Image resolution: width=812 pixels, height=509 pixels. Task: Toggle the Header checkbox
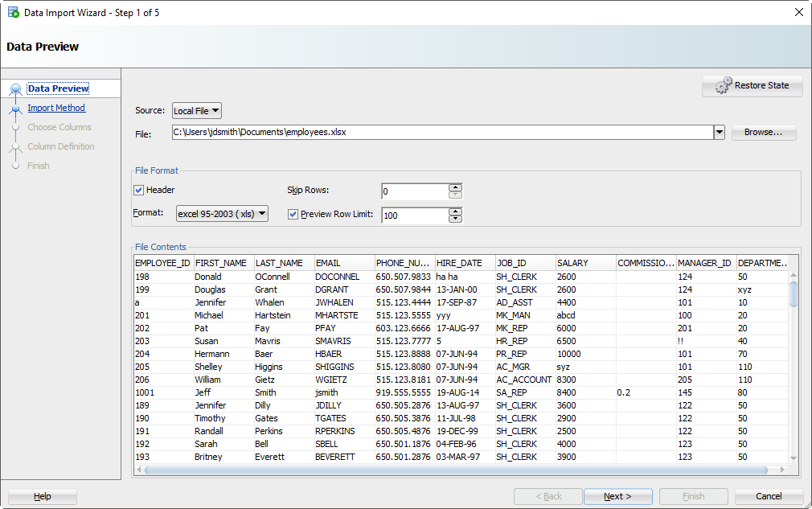[139, 191]
